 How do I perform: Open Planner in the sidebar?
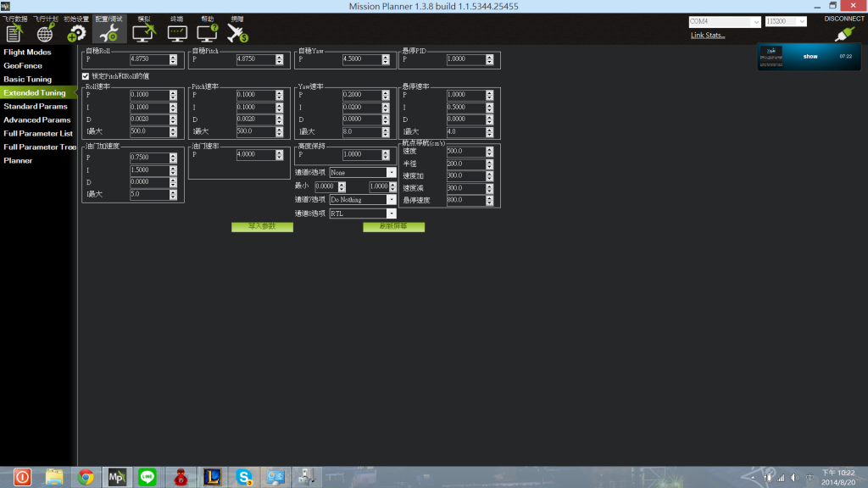[19, 160]
